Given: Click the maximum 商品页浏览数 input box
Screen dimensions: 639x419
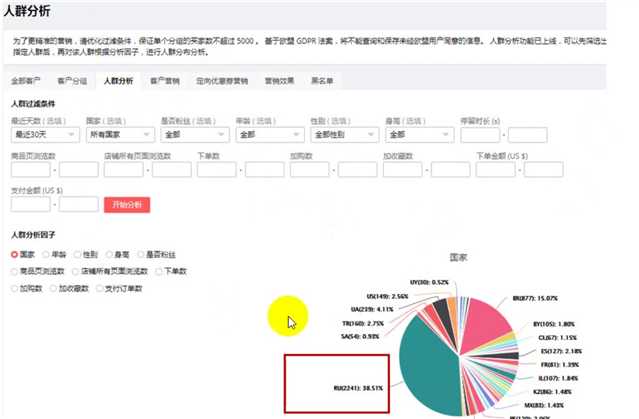Looking at the screenshot, I should 79,170.
